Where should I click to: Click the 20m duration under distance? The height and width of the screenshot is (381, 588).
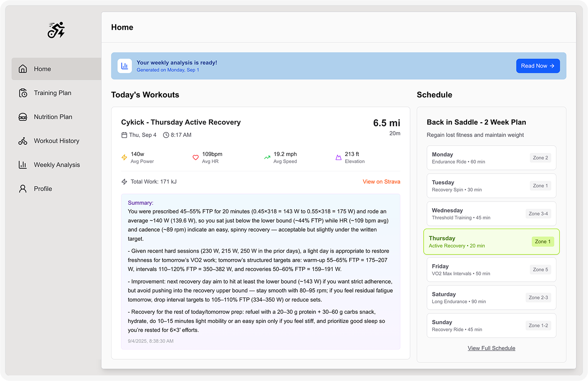tap(395, 133)
